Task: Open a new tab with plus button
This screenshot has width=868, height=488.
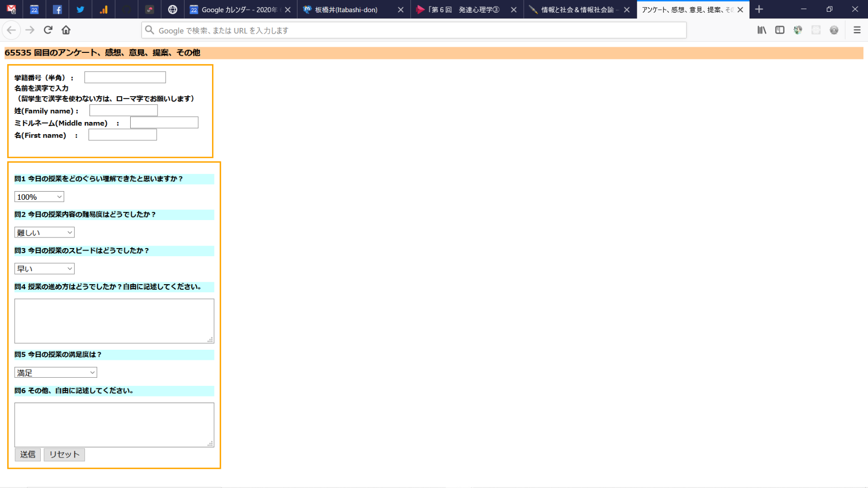Action: coord(759,10)
